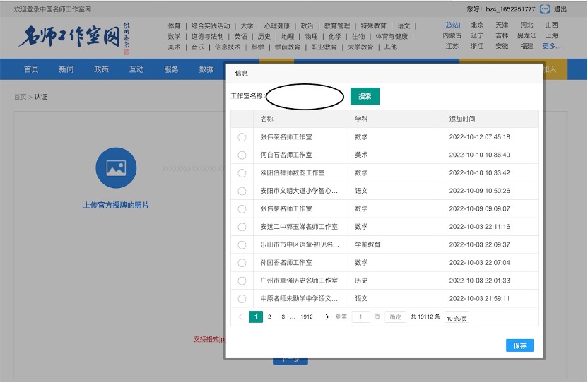Image resolution: width=588 pixels, height=383 pixels.
Task: Open the 道德与法制 subject link
Action: [x=207, y=36]
